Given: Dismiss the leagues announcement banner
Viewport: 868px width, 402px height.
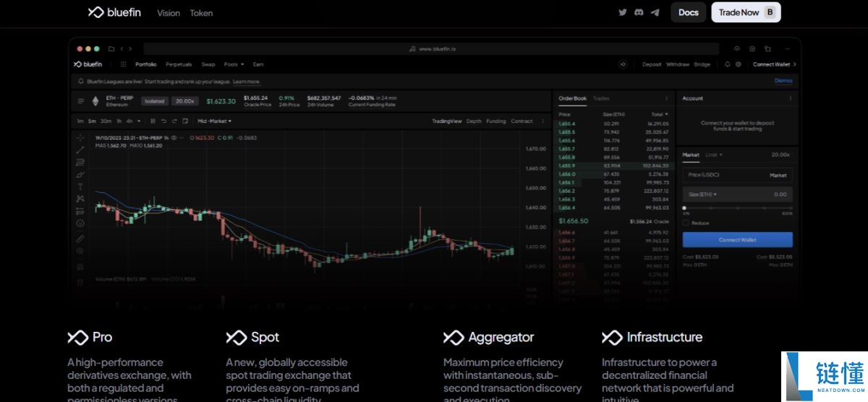Looking at the screenshot, I should pos(783,81).
